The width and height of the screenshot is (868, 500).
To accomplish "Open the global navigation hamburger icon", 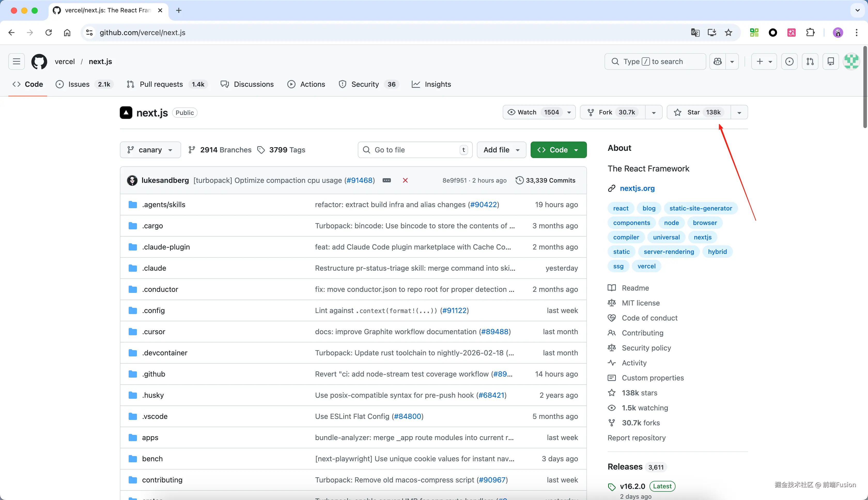I will tap(16, 61).
